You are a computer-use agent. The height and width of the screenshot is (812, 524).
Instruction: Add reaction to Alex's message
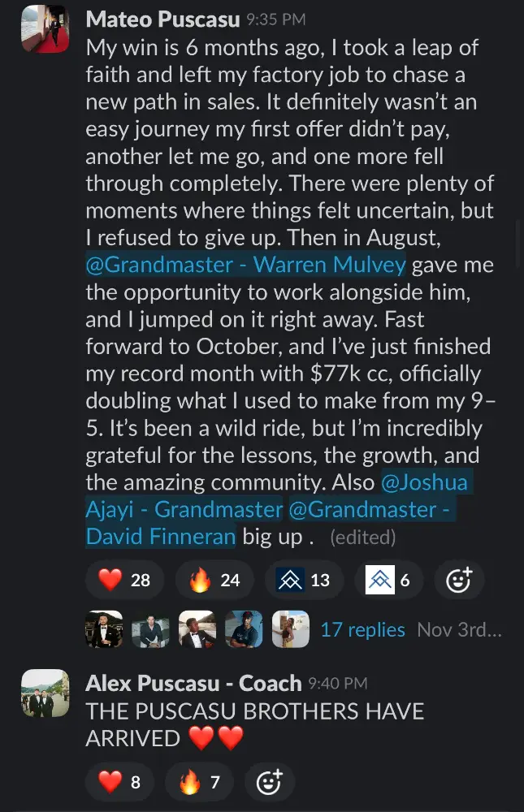click(268, 782)
